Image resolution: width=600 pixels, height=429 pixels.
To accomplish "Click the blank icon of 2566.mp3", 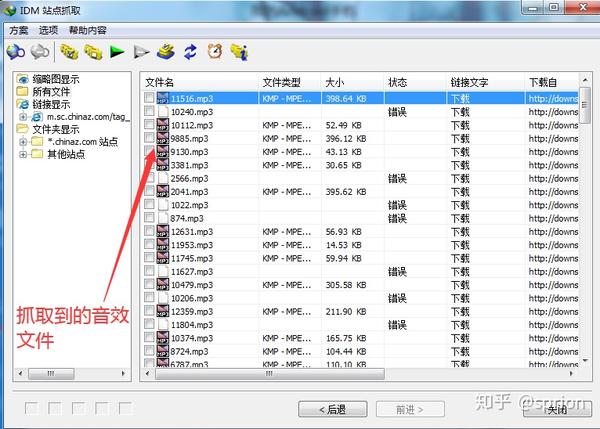I will [x=163, y=178].
